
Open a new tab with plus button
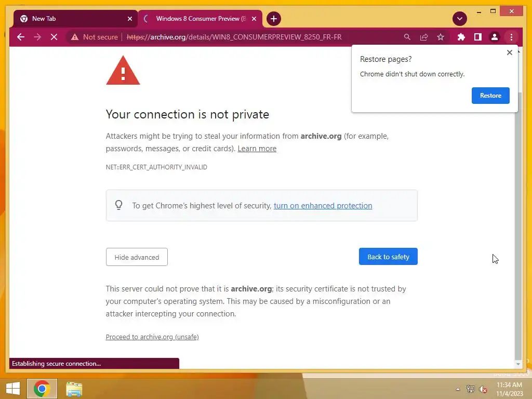[x=273, y=19]
